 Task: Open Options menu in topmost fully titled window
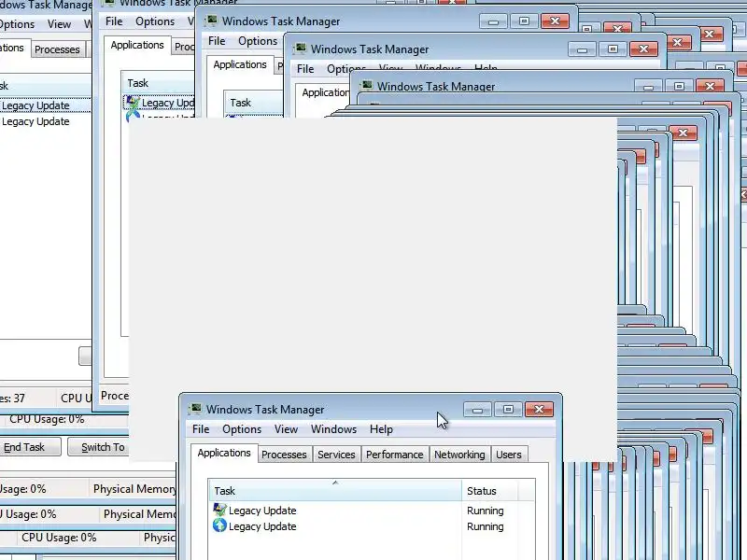click(x=258, y=41)
